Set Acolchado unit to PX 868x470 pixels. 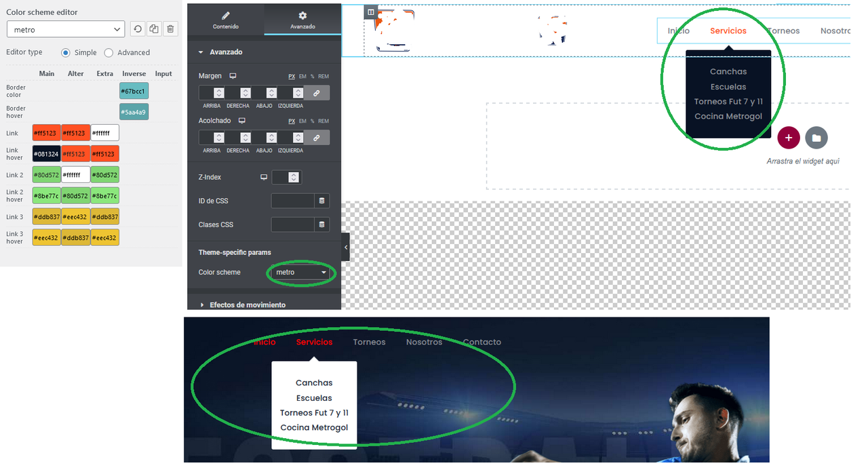292,121
